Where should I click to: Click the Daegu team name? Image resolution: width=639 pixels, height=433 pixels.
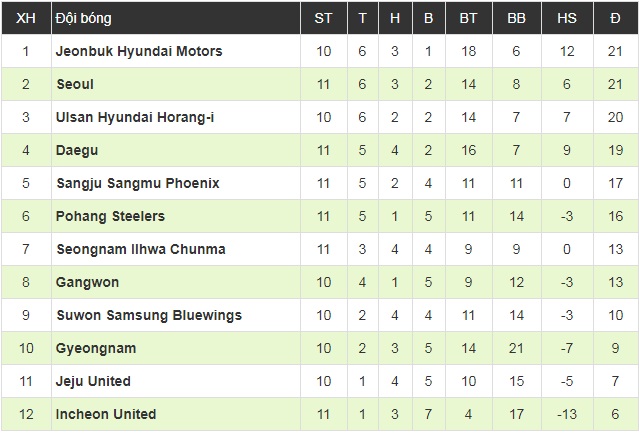pyautogui.click(x=77, y=150)
